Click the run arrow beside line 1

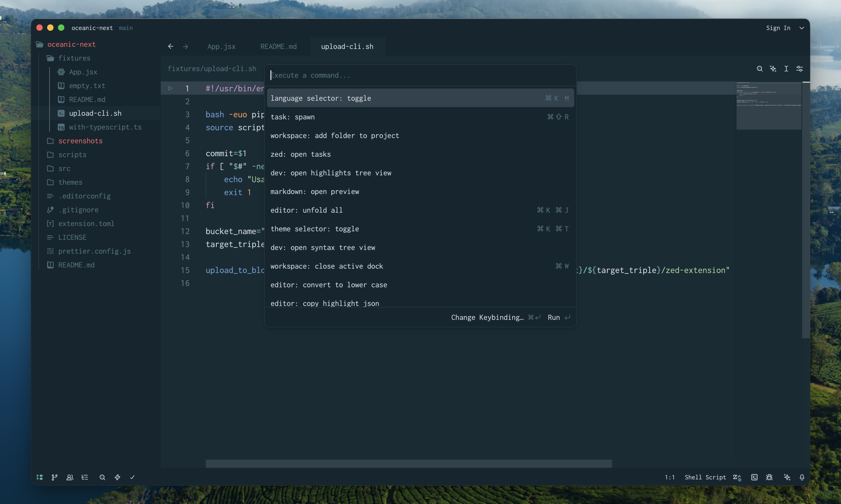[170, 88]
